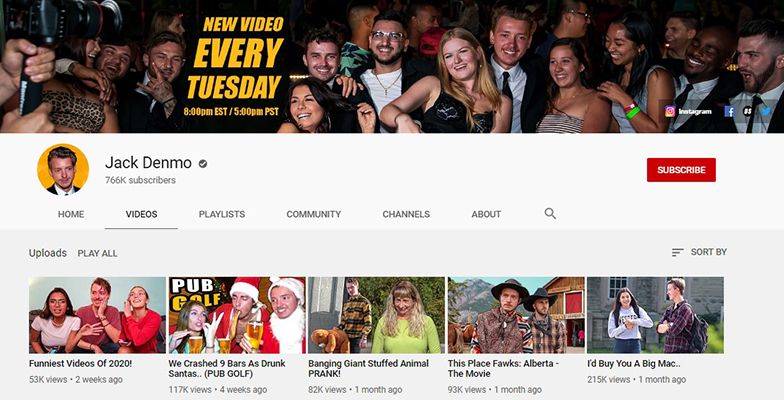Viewport: 784px width, 400px height.
Task: Click the BS round icon in banner
Action: (747, 111)
